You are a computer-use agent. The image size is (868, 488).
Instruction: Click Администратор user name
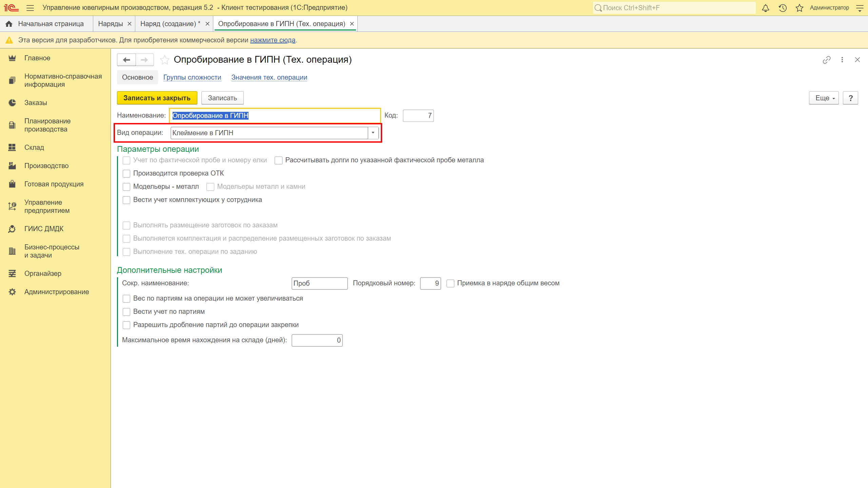(x=829, y=8)
